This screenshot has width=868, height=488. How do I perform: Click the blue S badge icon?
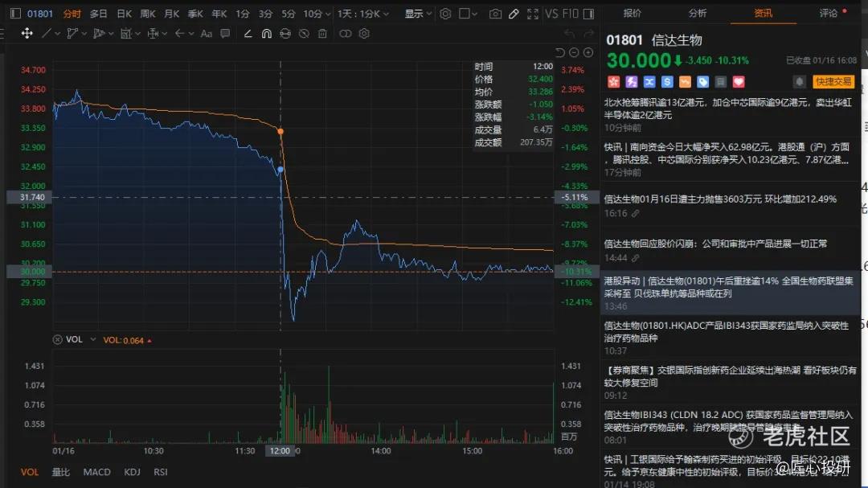667,82
